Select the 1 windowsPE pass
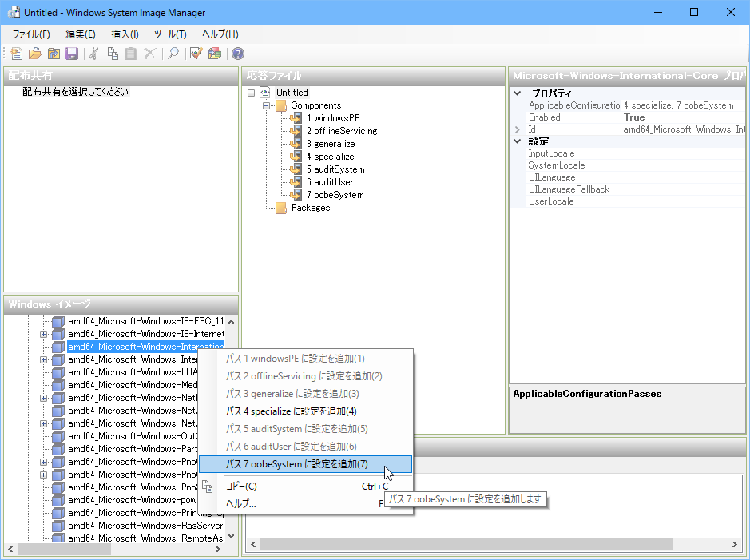The image size is (750, 560). [333, 118]
